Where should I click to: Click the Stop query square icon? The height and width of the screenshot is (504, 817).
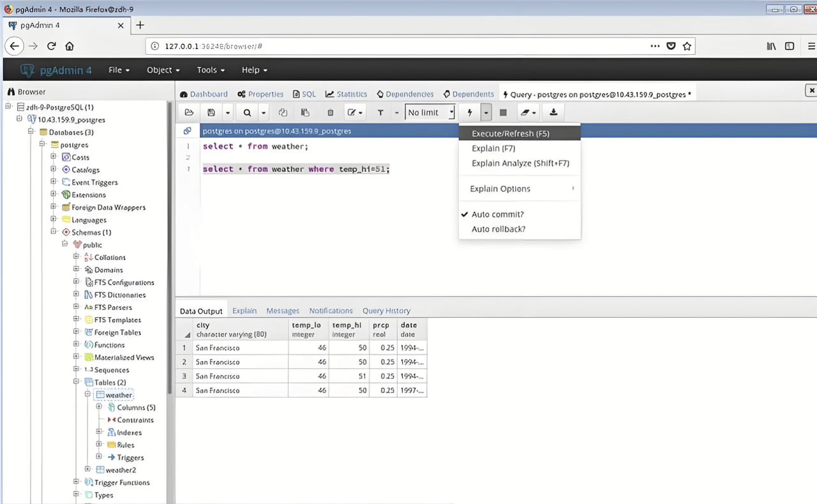[x=503, y=112]
